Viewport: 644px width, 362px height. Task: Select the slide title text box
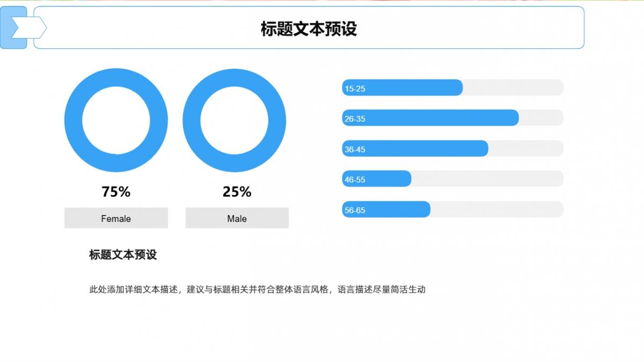coord(309,28)
